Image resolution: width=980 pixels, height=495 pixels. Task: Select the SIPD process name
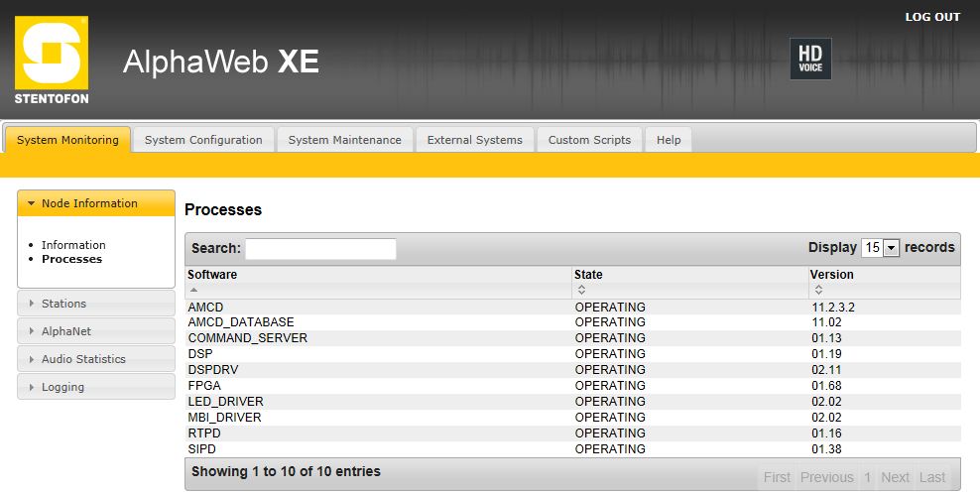[202, 449]
